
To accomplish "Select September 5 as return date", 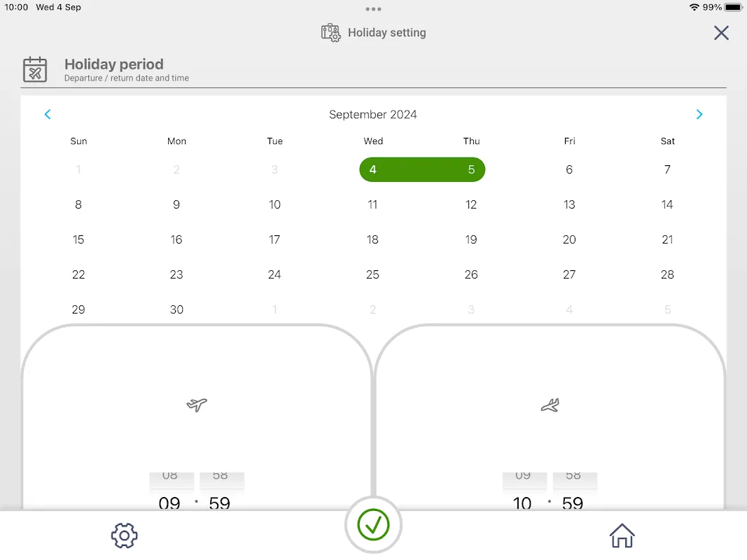I will click(471, 169).
